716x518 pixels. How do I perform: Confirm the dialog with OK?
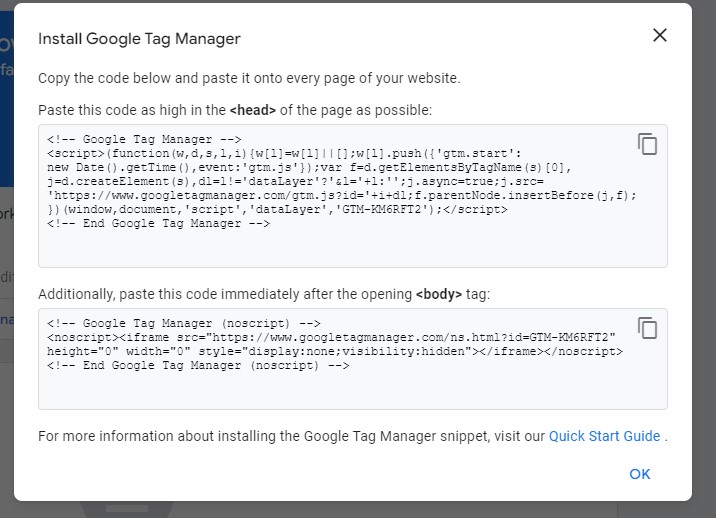(x=639, y=474)
